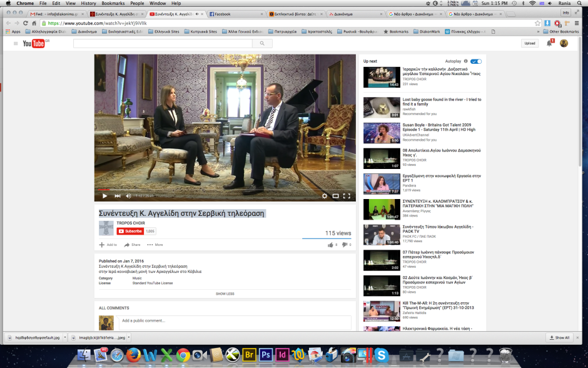The width and height of the screenshot is (588, 368).
Task: Open video settings gear
Action: click(x=324, y=196)
